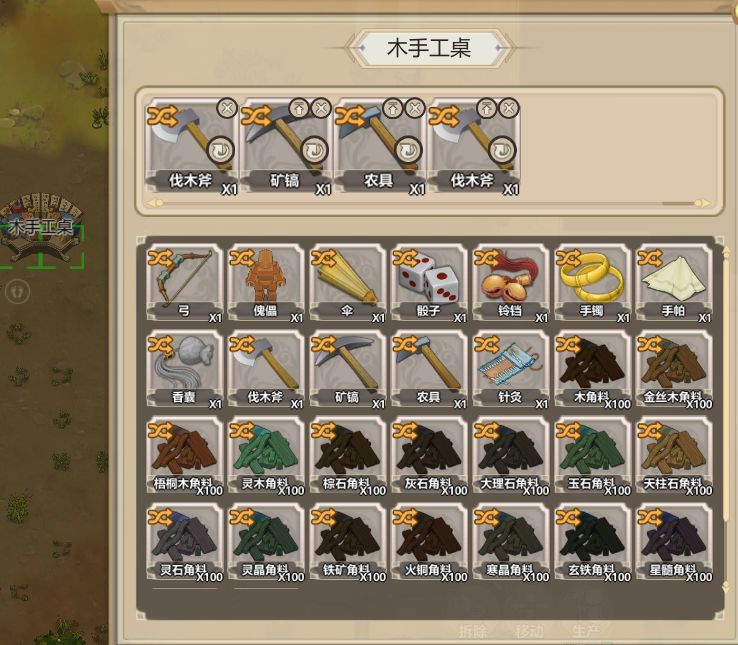Click the recipe list scroll-down arrow

(727, 588)
